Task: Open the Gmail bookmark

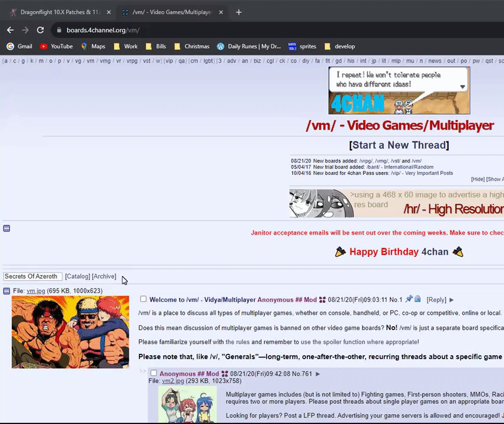Action: (19, 47)
